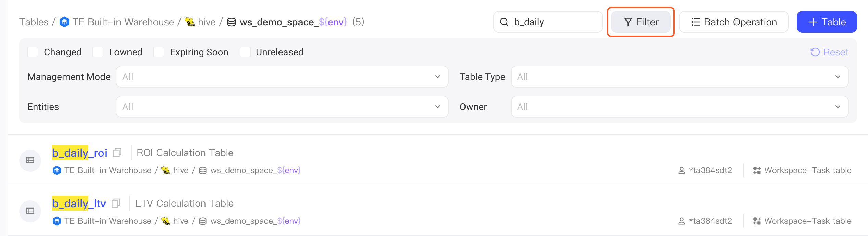Toggle the Unreleased checkbox
Viewport: 868px width, 236px height.
coord(245,52)
